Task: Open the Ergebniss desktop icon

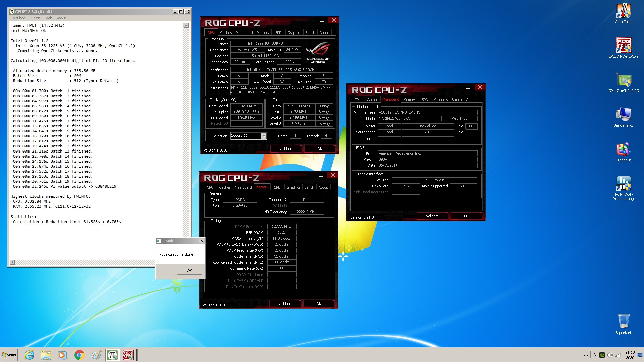Action: click(x=623, y=152)
